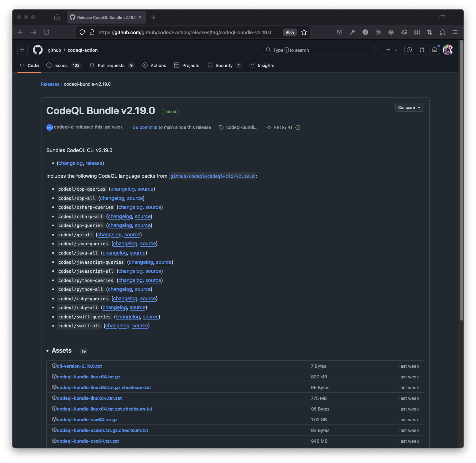Screen dimensions: 476x463
Task: Click the GitHub search field
Action: (319, 50)
